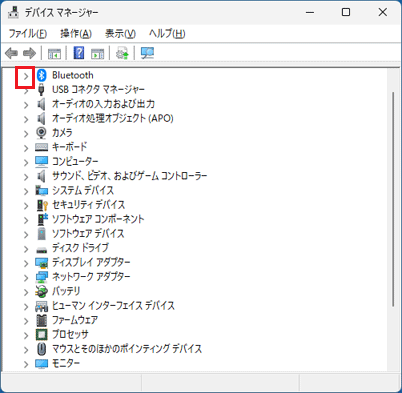This screenshot has width=402, height=393.
Task: Click the ネットワーク アダプター icon
Action: [41, 277]
